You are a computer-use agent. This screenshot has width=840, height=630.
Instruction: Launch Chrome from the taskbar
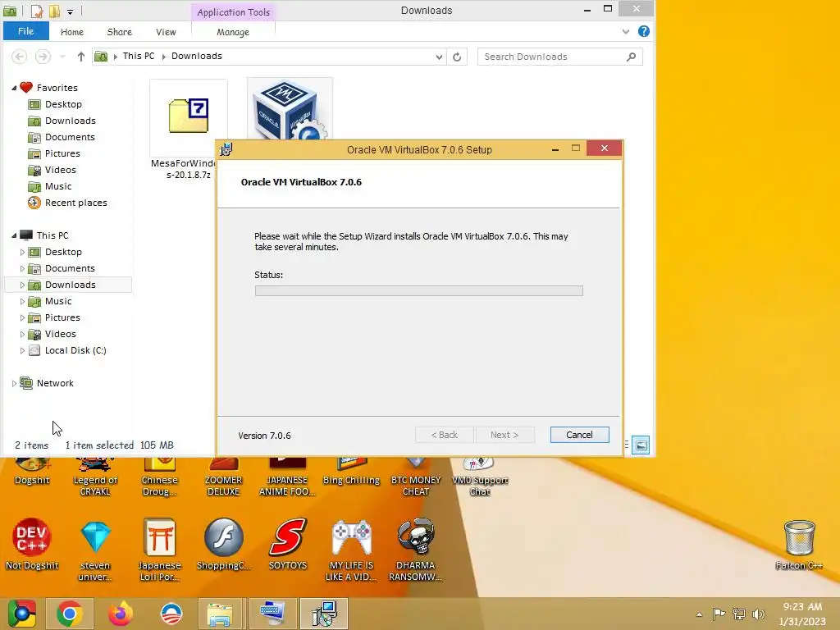tap(69, 614)
